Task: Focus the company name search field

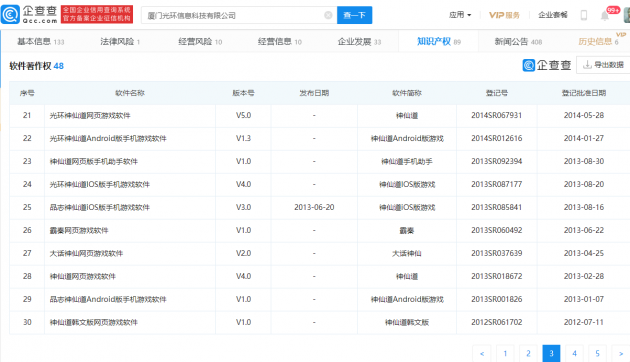Action: (239, 15)
